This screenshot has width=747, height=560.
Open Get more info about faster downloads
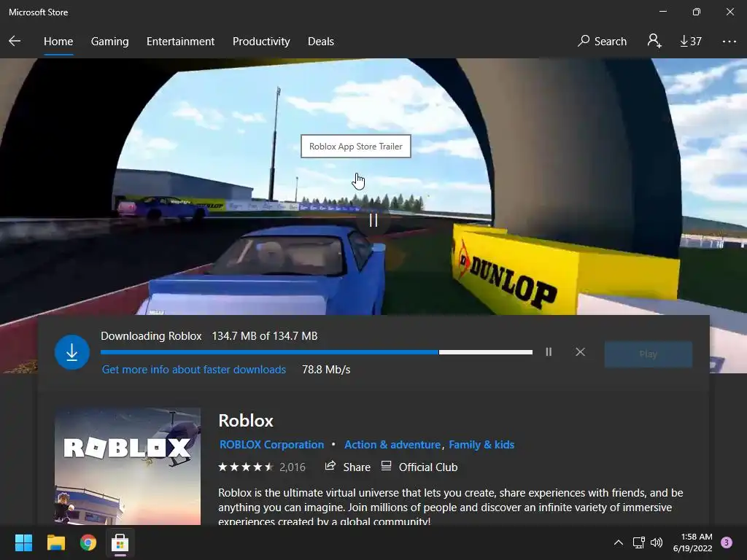(194, 370)
